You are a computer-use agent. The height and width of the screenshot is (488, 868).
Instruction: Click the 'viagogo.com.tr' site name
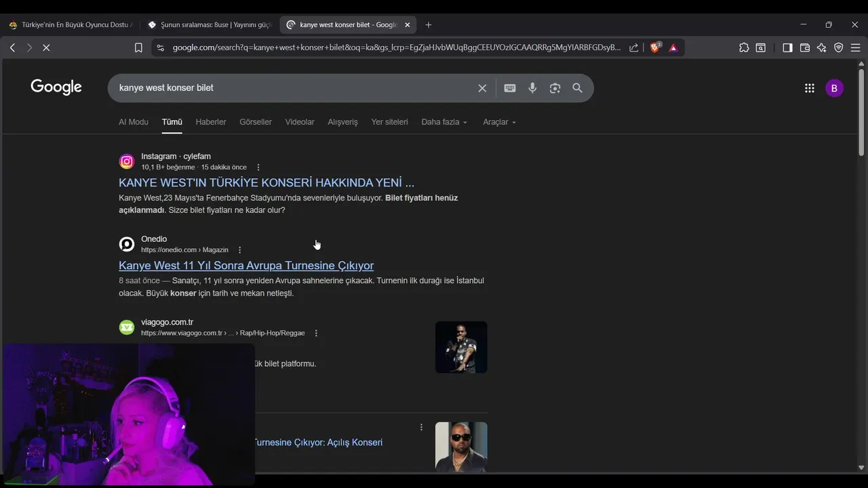167,322
